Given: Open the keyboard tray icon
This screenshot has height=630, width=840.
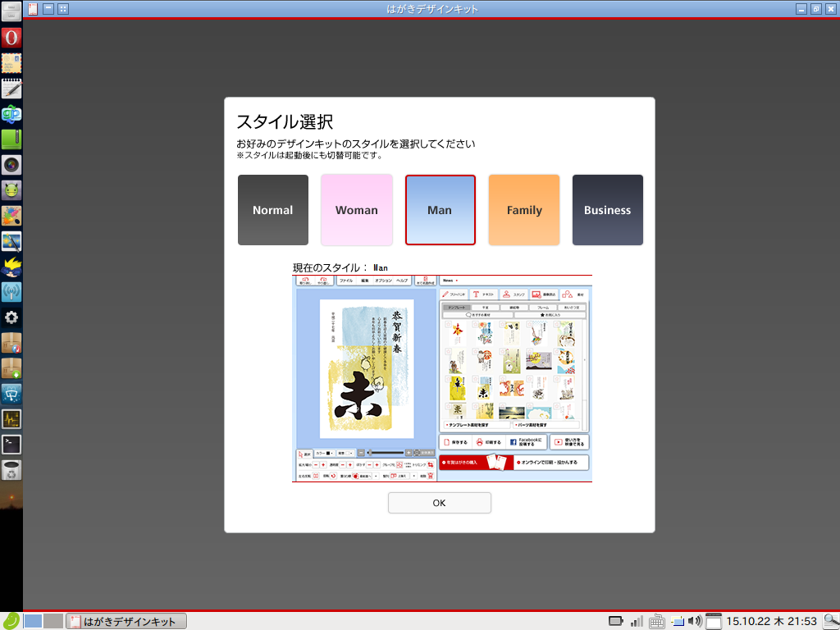Looking at the screenshot, I should click(657, 622).
